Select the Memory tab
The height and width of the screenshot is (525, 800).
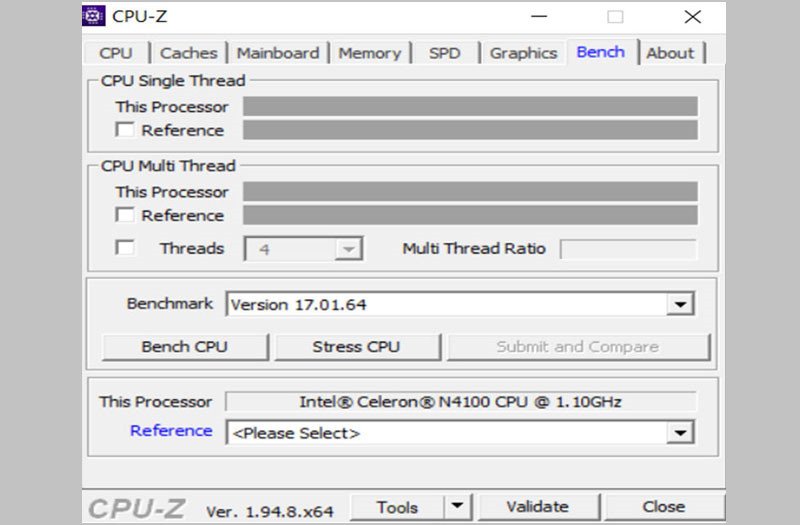point(370,53)
